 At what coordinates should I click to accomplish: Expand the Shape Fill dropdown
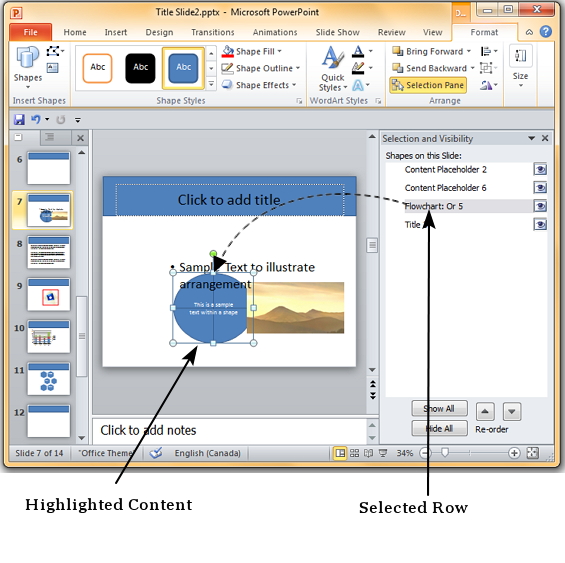point(280,51)
